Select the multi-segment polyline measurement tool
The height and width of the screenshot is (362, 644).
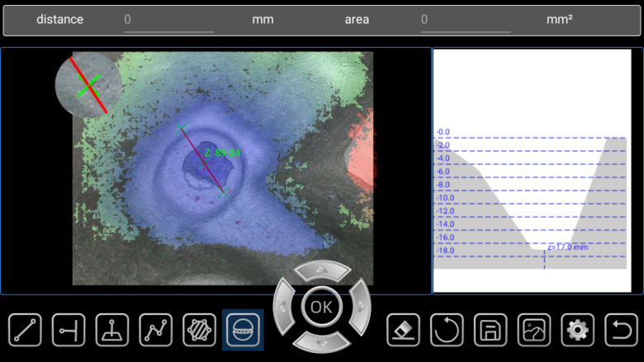(x=156, y=330)
